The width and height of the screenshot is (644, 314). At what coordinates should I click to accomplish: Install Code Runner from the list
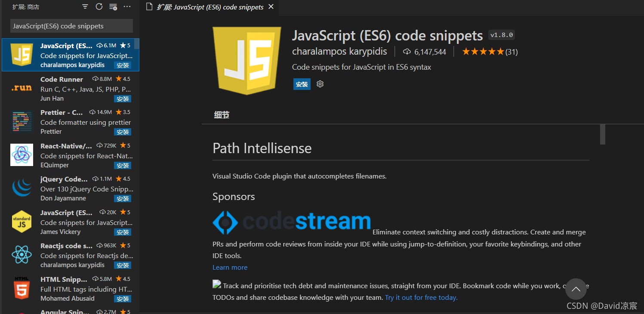pos(123,99)
